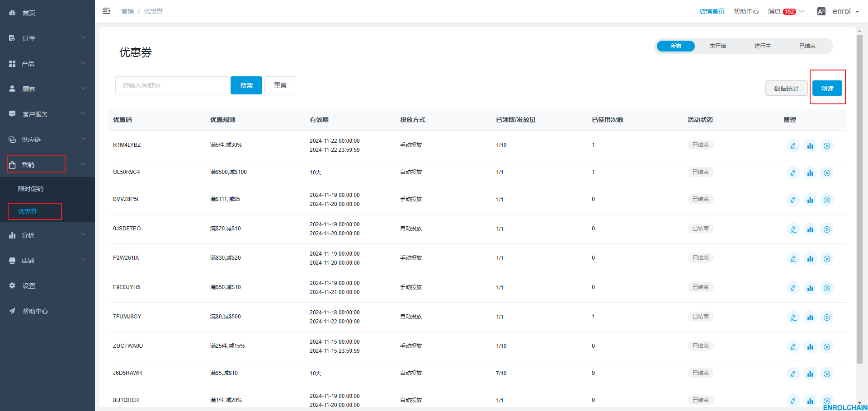Select the 所有 filter tab
The image size is (868, 411).
pyautogui.click(x=675, y=46)
